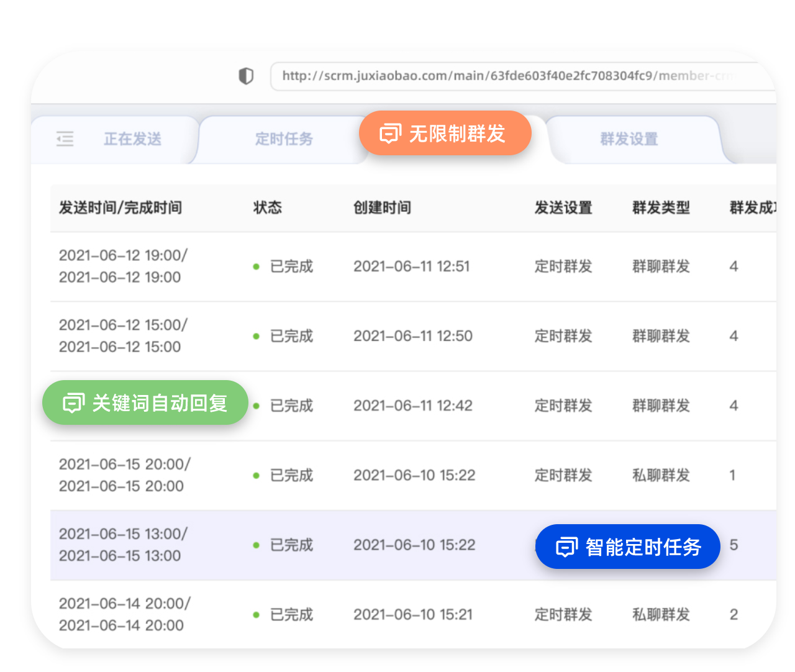Viewport: 795px width, 672px height.
Task: Click the 关键词自动回复 green button
Action: point(159,403)
